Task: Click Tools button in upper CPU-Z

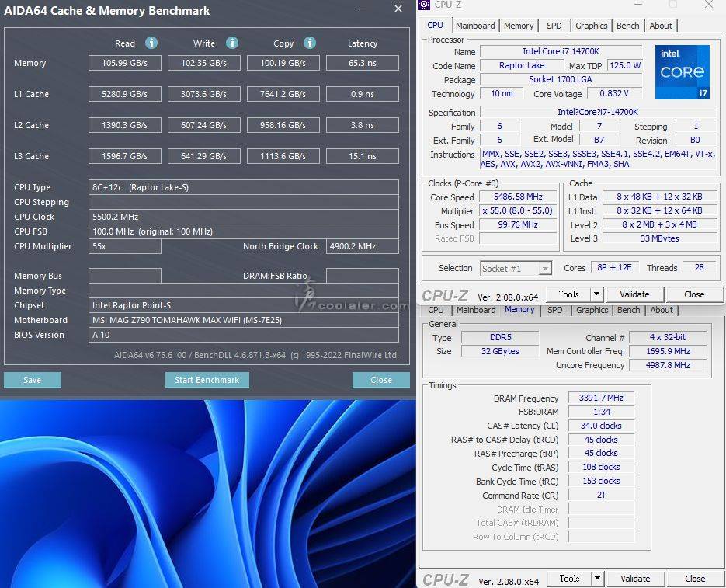Action: pos(568,294)
